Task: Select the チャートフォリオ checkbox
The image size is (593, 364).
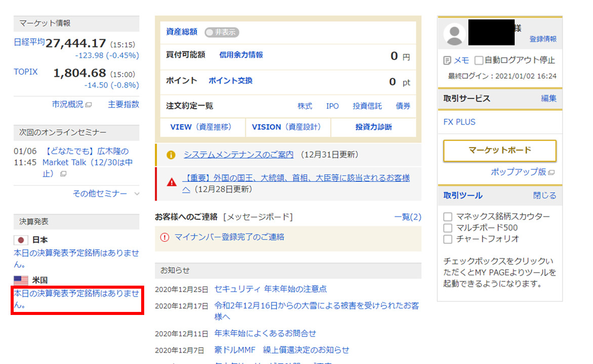Action: coord(448,239)
